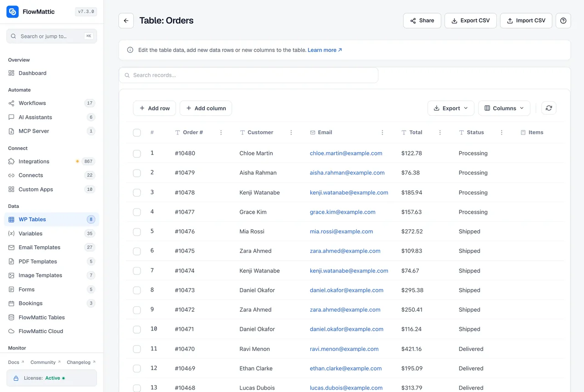Screen dimensions: 584x392
Task: Click the info icon in the notice banner
Action: (130, 50)
